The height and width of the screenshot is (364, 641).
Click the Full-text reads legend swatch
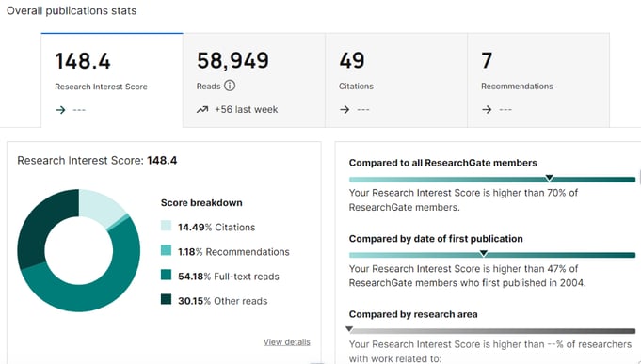click(x=166, y=275)
